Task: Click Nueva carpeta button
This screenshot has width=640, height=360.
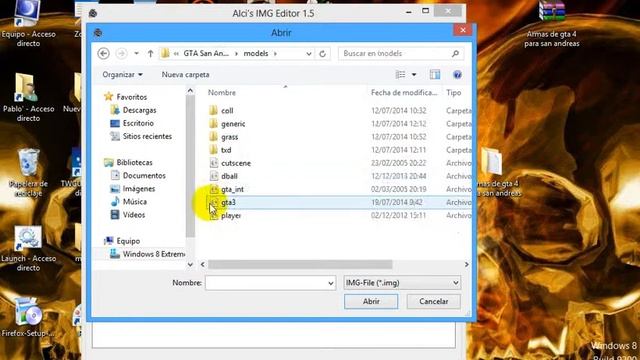Action: tap(185, 75)
